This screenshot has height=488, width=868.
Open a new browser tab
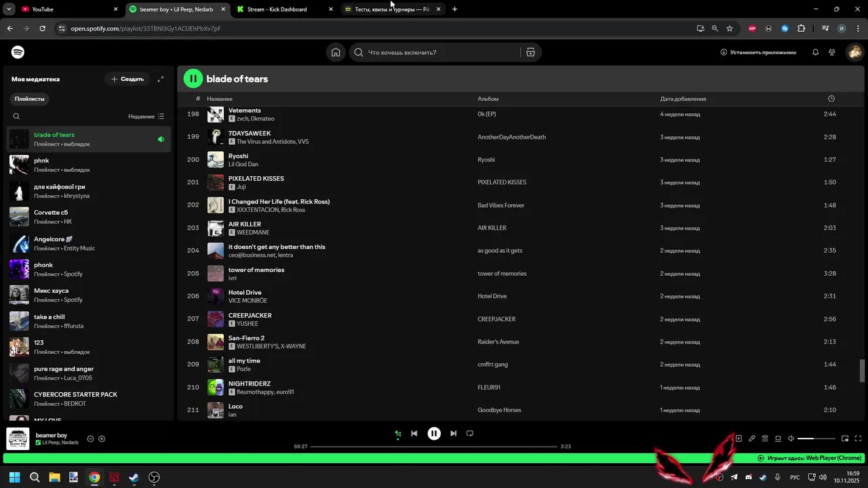coord(454,9)
